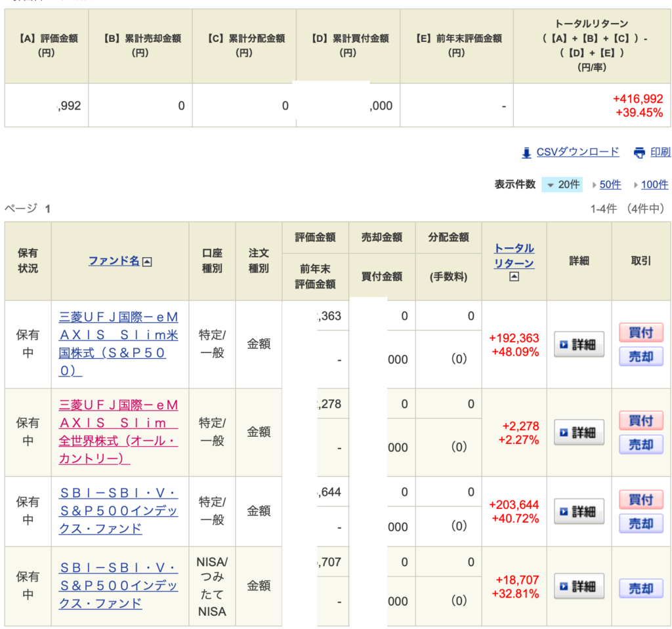The width and height of the screenshot is (672, 629).
Task: Click 売却 for eMAXIS Slim 全世界株式
Action: tap(640, 444)
